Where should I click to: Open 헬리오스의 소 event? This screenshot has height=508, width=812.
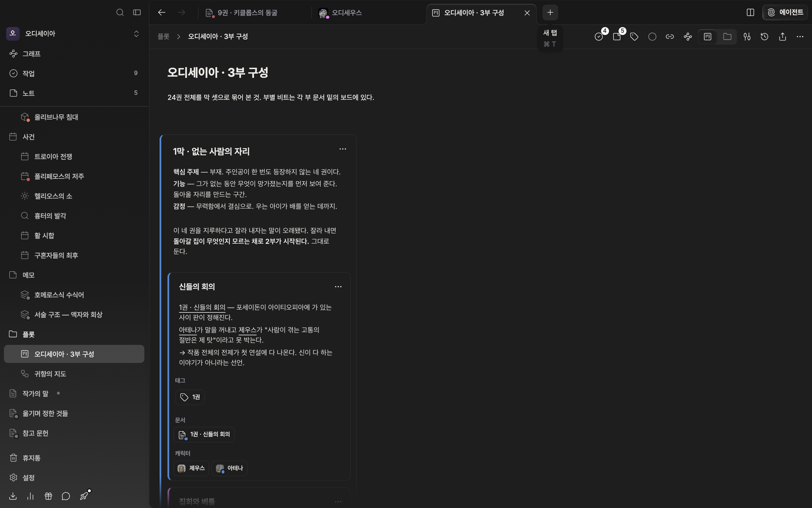(x=74, y=196)
